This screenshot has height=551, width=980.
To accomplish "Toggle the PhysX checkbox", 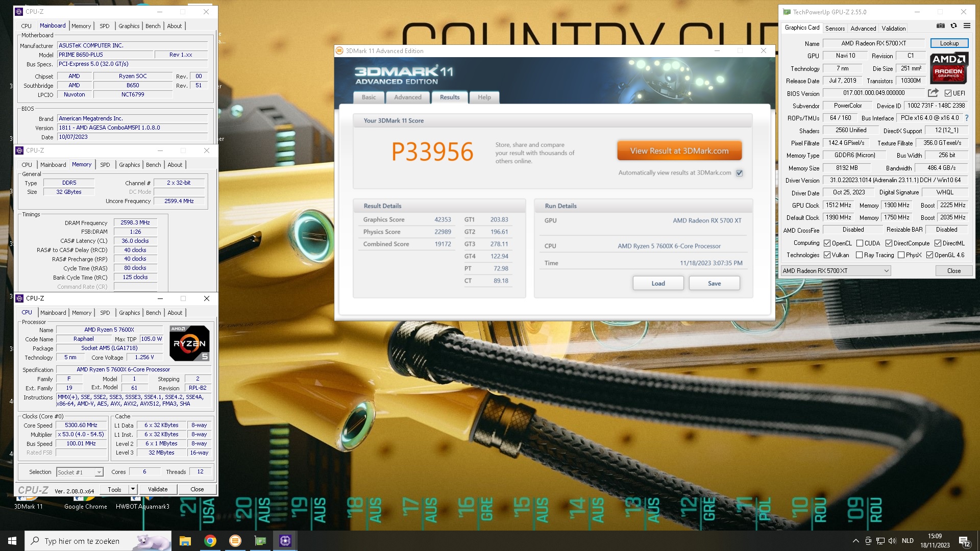I will 901,255.
